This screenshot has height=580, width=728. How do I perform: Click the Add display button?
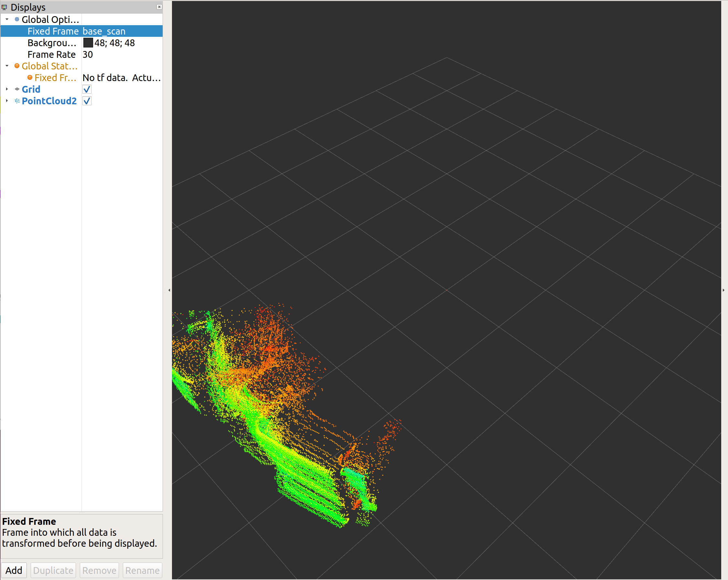pyautogui.click(x=14, y=570)
